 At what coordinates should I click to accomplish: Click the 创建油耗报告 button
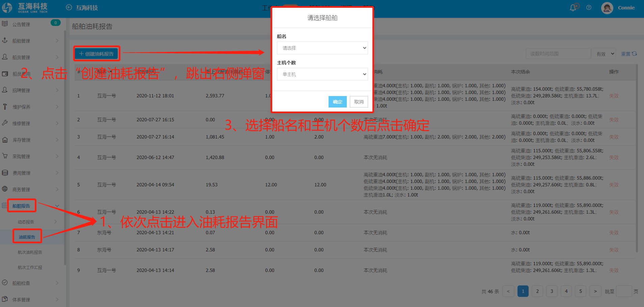coord(96,54)
